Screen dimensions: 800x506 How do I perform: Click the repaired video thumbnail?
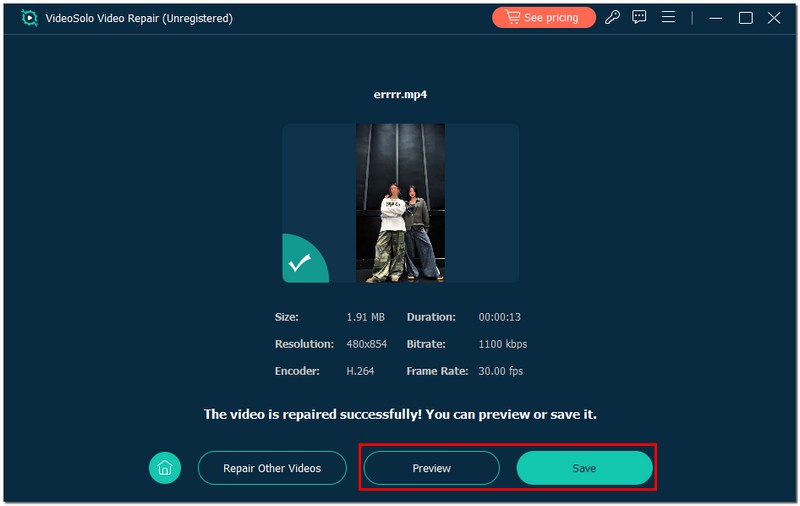coord(400,203)
